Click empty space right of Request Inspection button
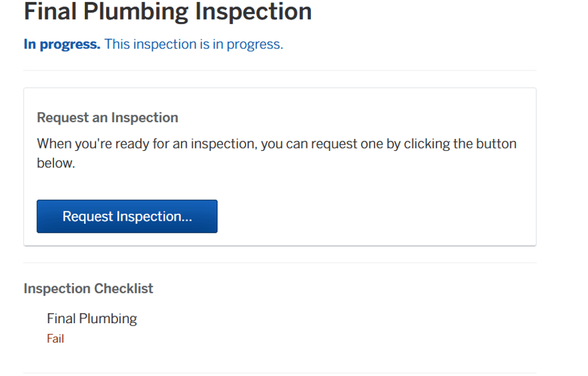The image size is (588, 376). click(375, 216)
